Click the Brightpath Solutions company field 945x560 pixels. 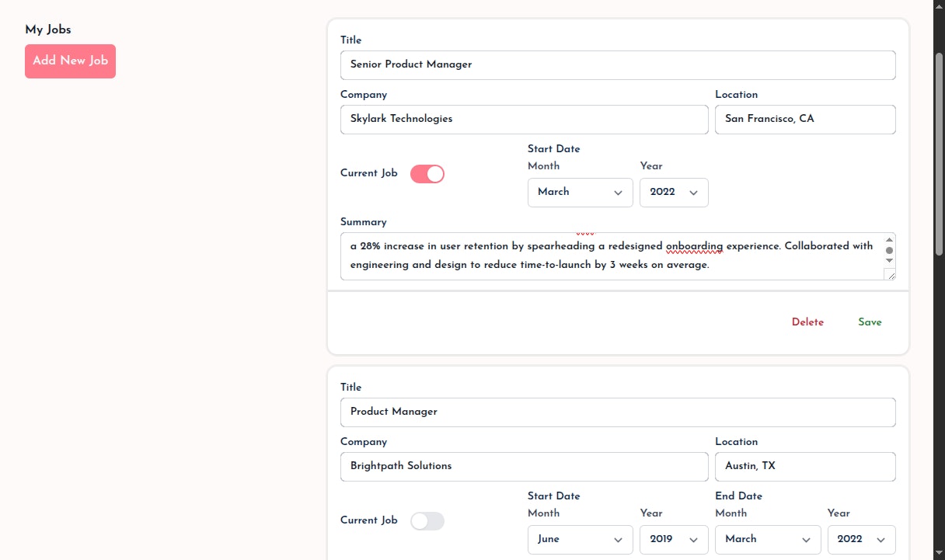pos(524,467)
